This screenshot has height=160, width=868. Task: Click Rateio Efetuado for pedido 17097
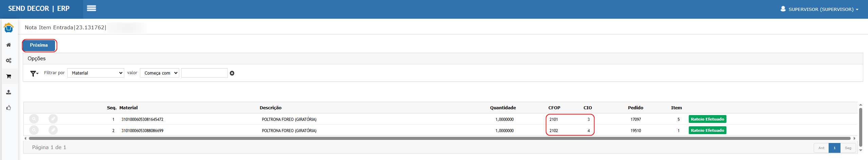[707, 119]
